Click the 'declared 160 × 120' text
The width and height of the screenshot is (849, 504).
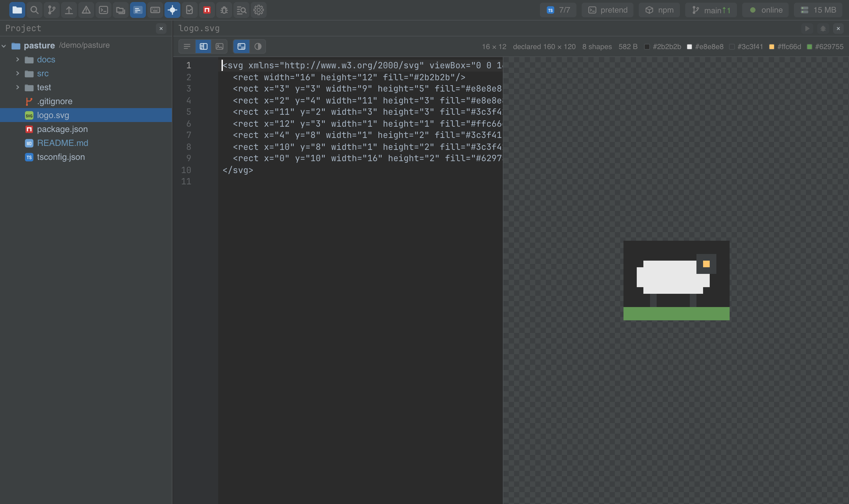544,46
